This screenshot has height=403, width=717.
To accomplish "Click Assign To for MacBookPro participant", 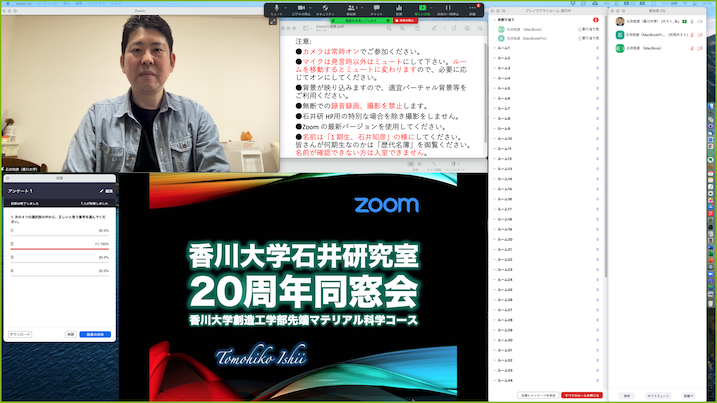I will click(x=589, y=38).
